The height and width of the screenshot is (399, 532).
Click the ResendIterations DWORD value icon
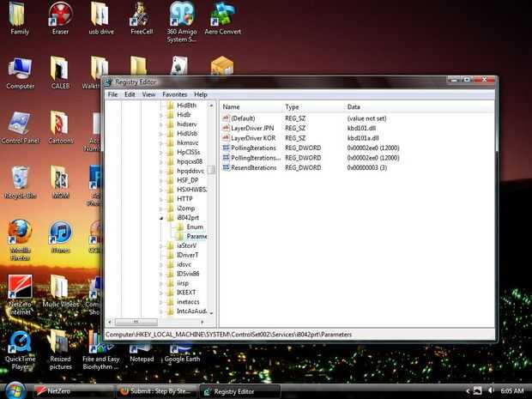(226, 167)
